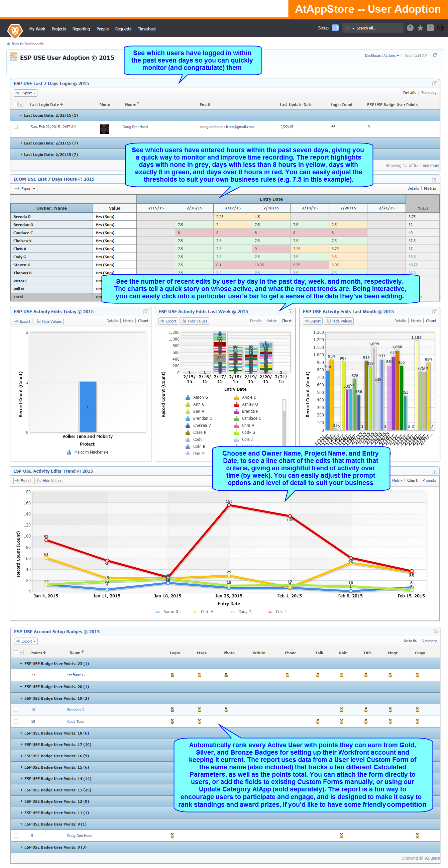Click Export button in Edits Last Month panel
The height and width of the screenshot is (868, 448).
(312, 321)
